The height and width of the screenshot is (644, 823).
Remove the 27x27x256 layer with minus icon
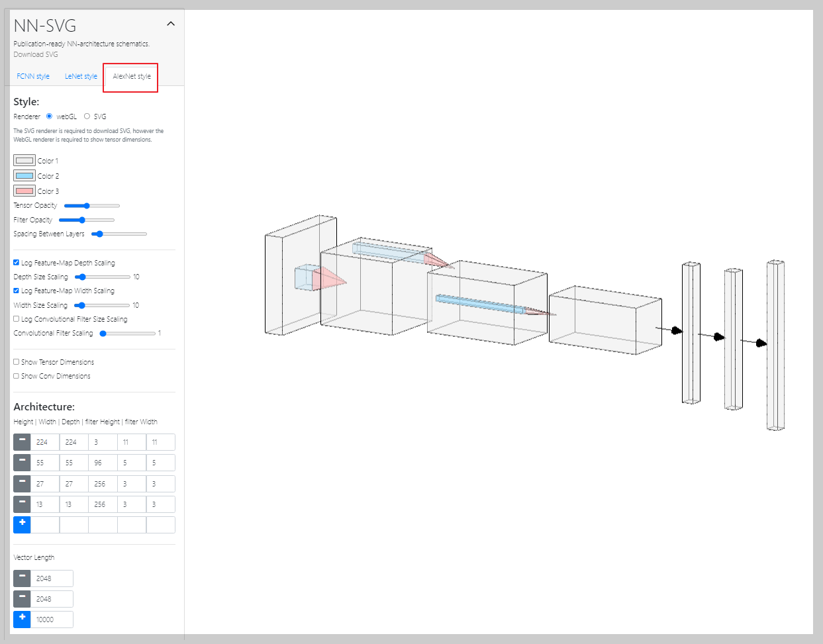(22, 483)
